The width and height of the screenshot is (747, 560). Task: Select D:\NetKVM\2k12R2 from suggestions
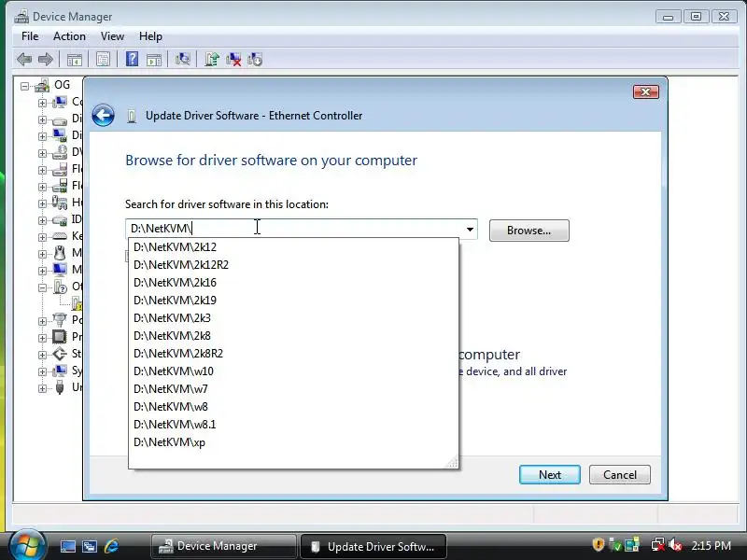293,265
